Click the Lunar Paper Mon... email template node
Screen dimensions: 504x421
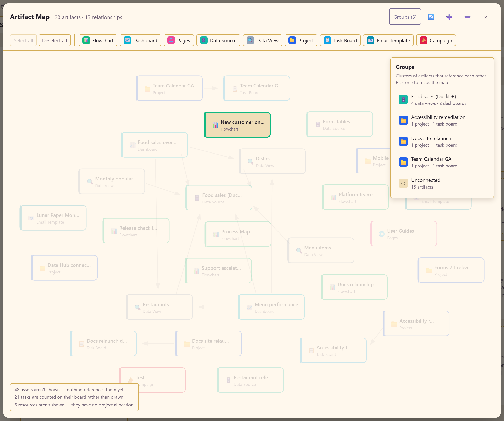53,218
